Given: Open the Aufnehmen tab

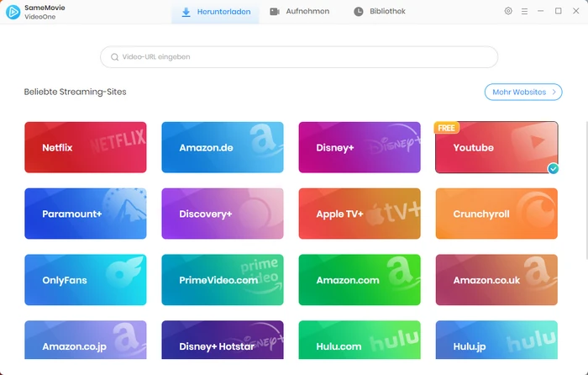Looking at the screenshot, I should click(299, 12).
